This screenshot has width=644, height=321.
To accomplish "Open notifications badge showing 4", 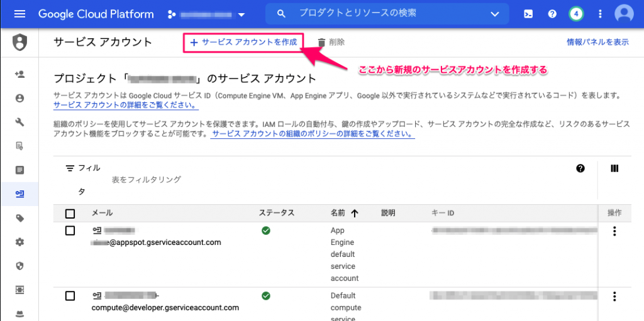I will 576,14.
